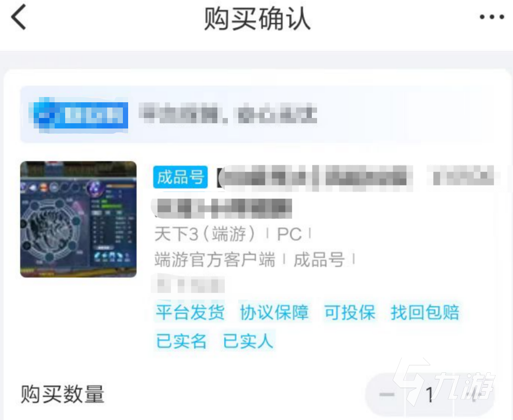
Task: Tap the 购买数量 label
Action: point(63,394)
